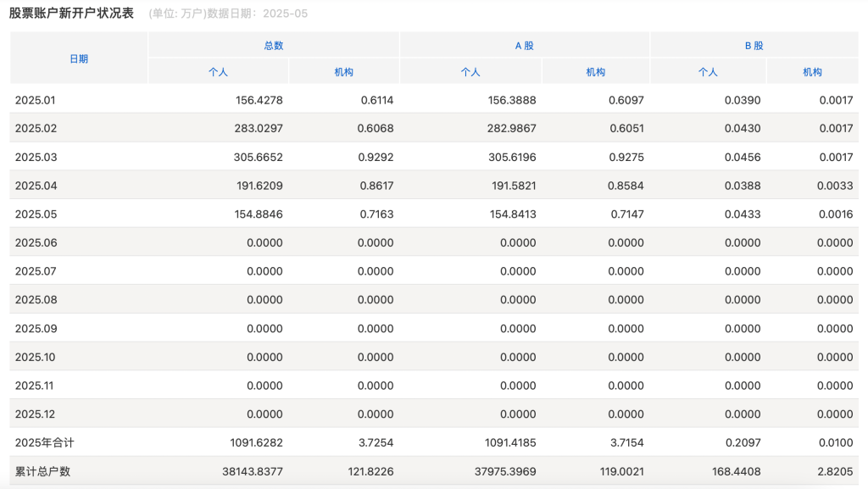This screenshot has width=868, height=489.
Task: Click the value 0.9292 in the table
Action: [375, 157]
